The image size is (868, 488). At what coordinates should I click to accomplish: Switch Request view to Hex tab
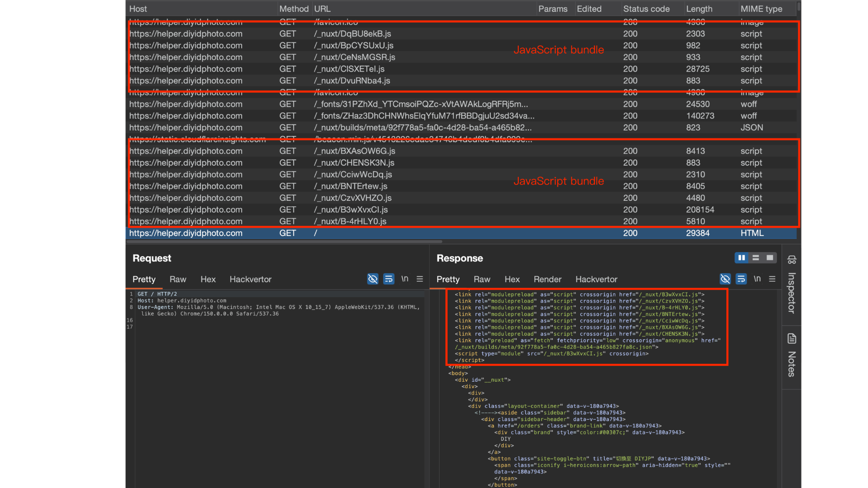tap(208, 279)
